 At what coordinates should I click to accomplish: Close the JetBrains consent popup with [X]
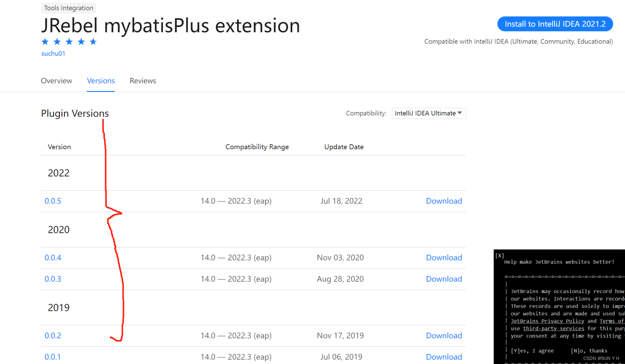pos(499,255)
